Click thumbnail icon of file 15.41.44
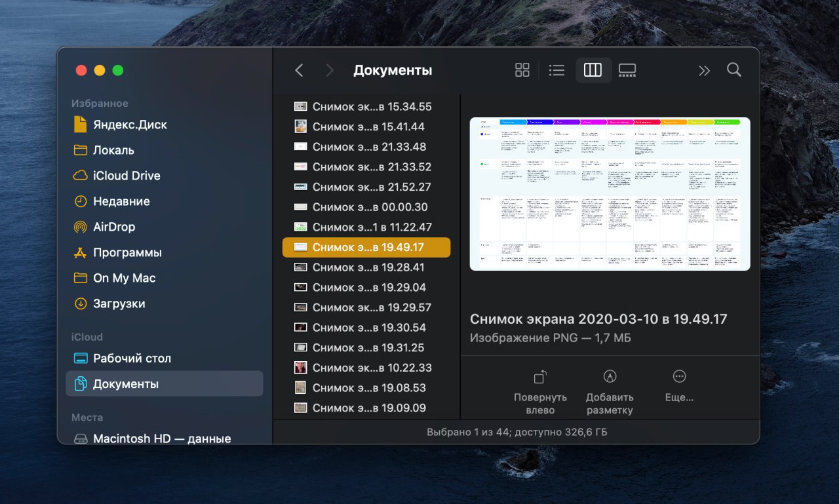This screenshot has height=504, width=839. point(300,126)
